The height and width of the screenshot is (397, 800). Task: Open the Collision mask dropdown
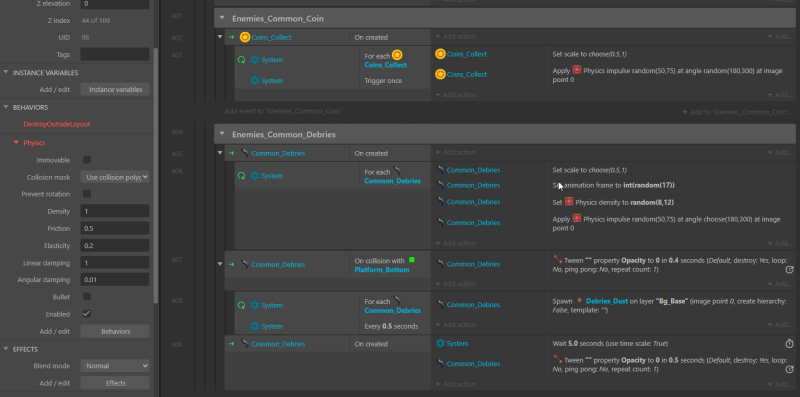[x=115, y=177]
